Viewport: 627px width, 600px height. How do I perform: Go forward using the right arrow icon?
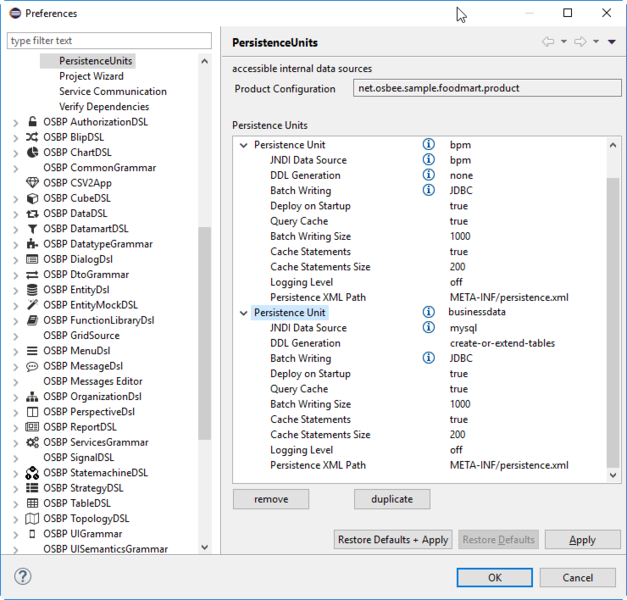(x=580, y=42)
